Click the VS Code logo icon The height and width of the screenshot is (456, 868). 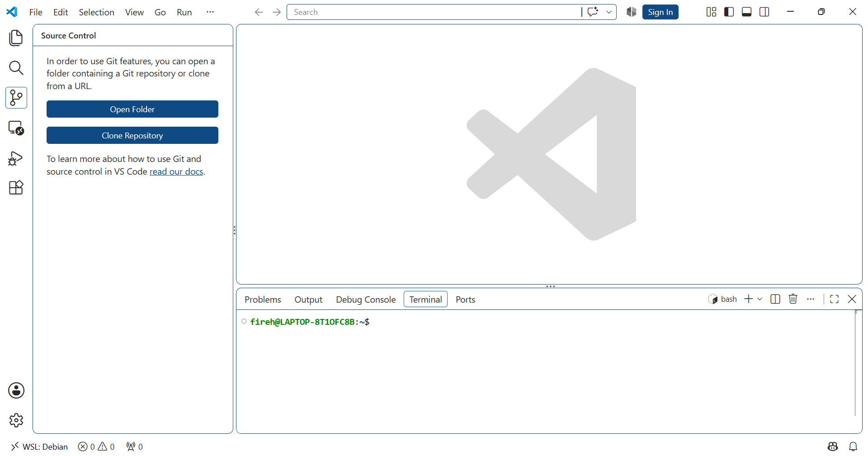click(12, 12)
